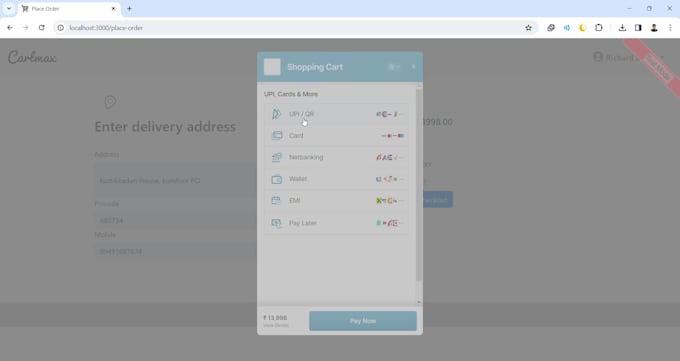The height and width of the screenshot is (361, 680).
Task: Click the Address input field
Action: point(176,180)
